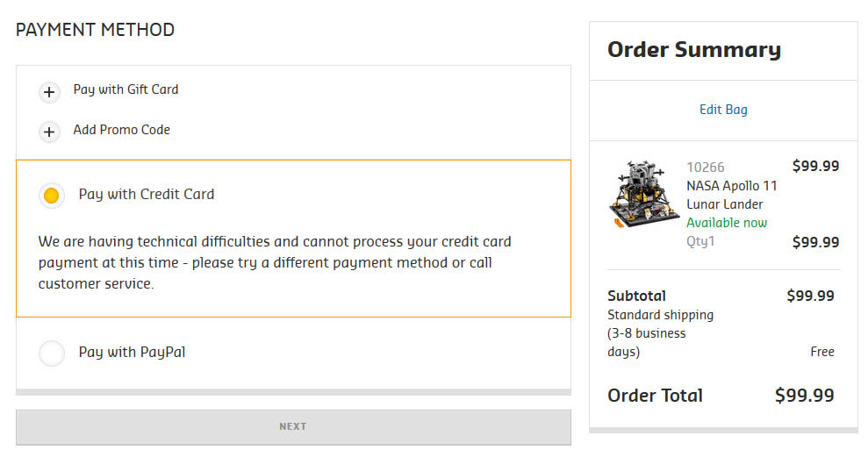Click the PAYMENT METHOD heading
Viewport: 868px width, 457px height.
point(95,29)
